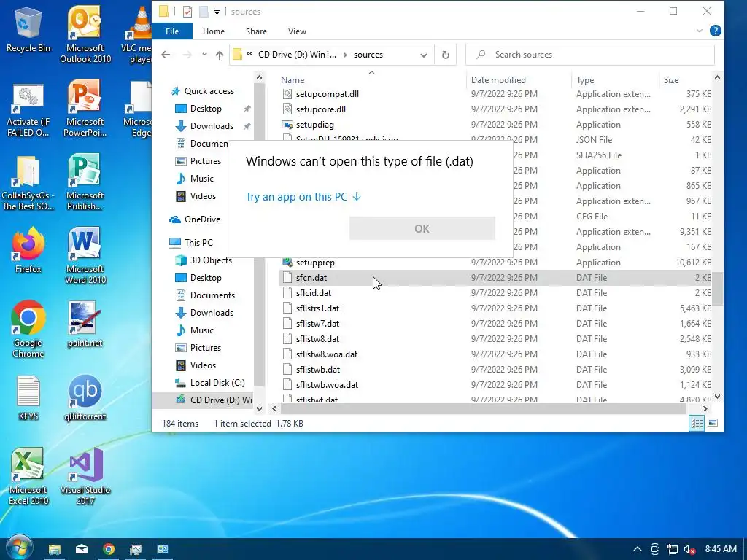Image resolution: width=747 pixels, height=560 pixels.
Task: Open paint.net desktop shortcut
Action: [85, 324]
